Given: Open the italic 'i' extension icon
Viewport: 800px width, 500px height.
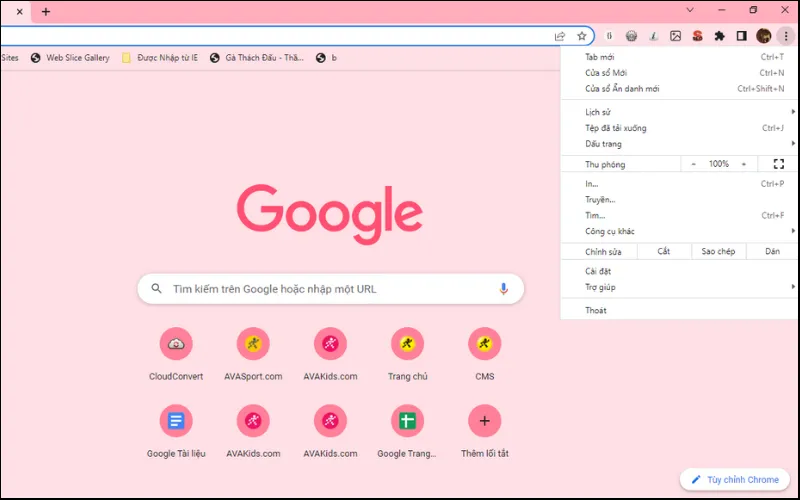Looking at the screenshot, I should pyautogui.click(x=653, y=36).
